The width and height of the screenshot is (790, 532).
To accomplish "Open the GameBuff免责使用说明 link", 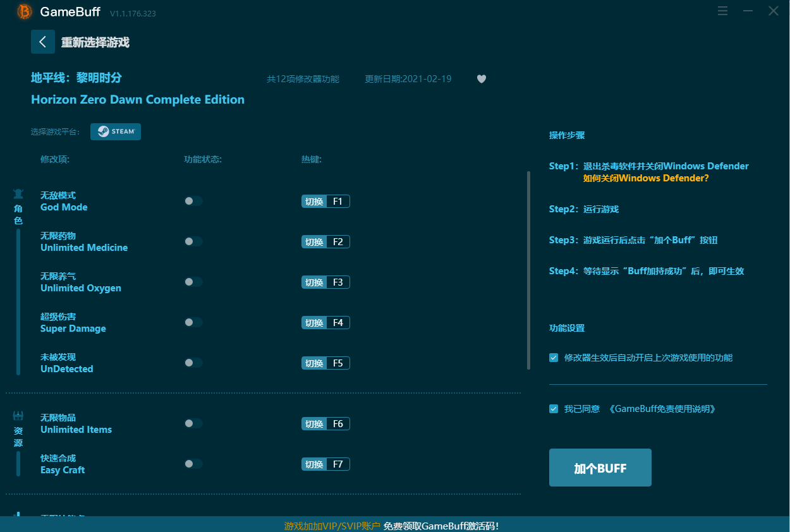I will (x=662, y=409).
